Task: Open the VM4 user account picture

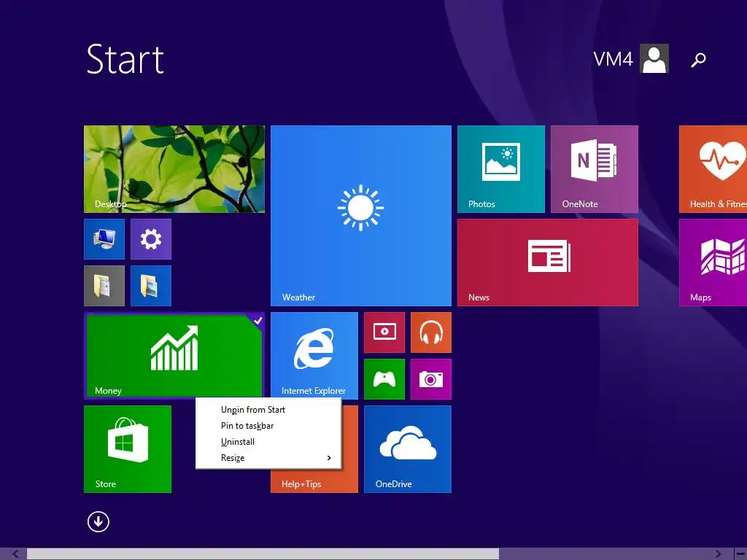Action: 654,58
